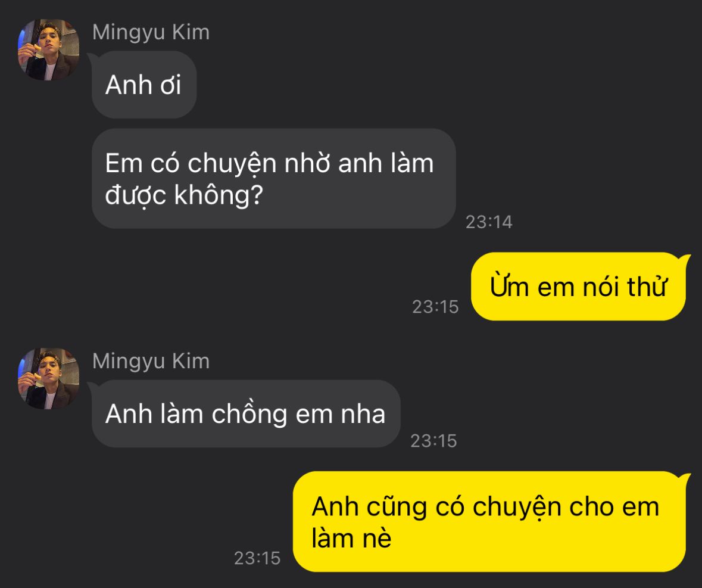702x588 pixels.
Task: Tap the Mingyu Kim name above "Anh làm chồng"
Action: 151,362
